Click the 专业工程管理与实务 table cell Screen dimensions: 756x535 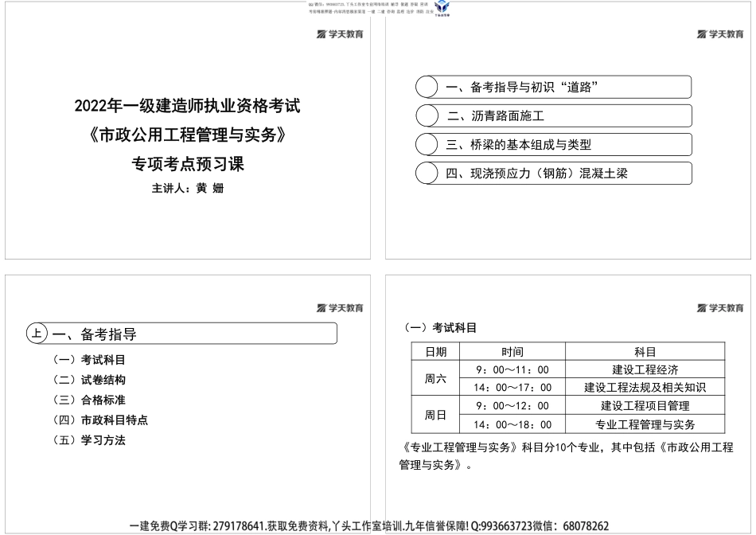pos(645,424)
